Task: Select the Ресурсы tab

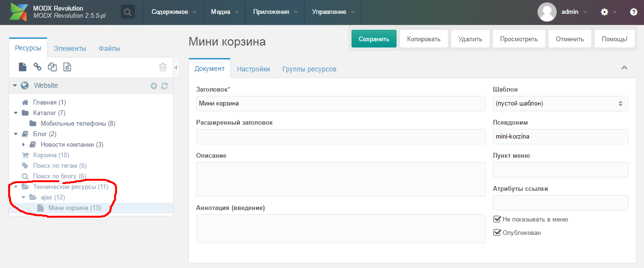Action: coord(28,48)
